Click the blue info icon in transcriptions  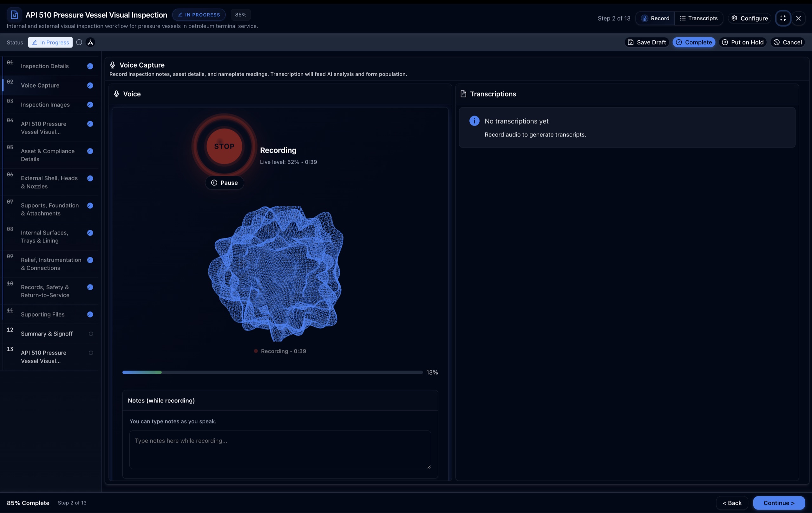point(474,121)
